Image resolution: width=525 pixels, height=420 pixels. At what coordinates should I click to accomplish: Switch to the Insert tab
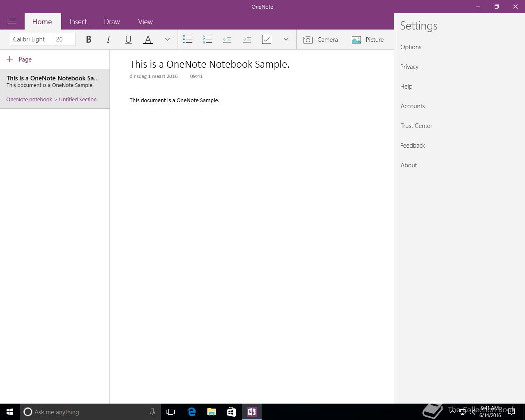(x=78, y=22)
